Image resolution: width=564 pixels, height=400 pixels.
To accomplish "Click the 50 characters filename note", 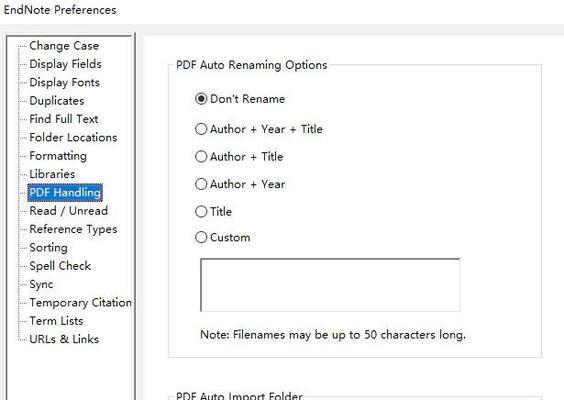I will click(x=333, y=335).
